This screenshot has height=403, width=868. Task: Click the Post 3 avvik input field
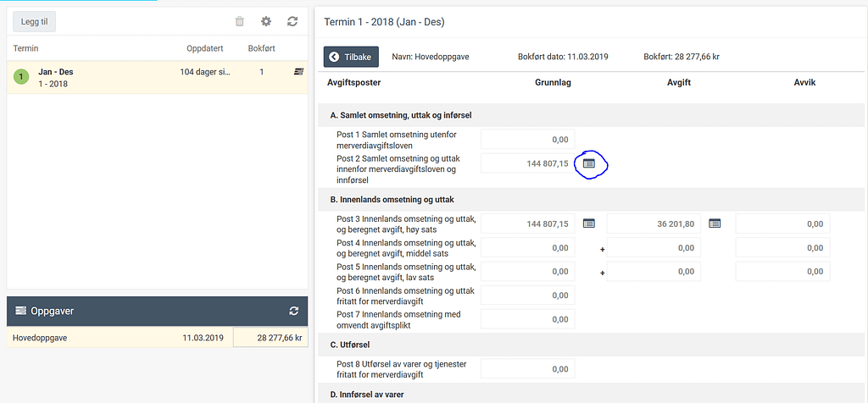[782, 224]
